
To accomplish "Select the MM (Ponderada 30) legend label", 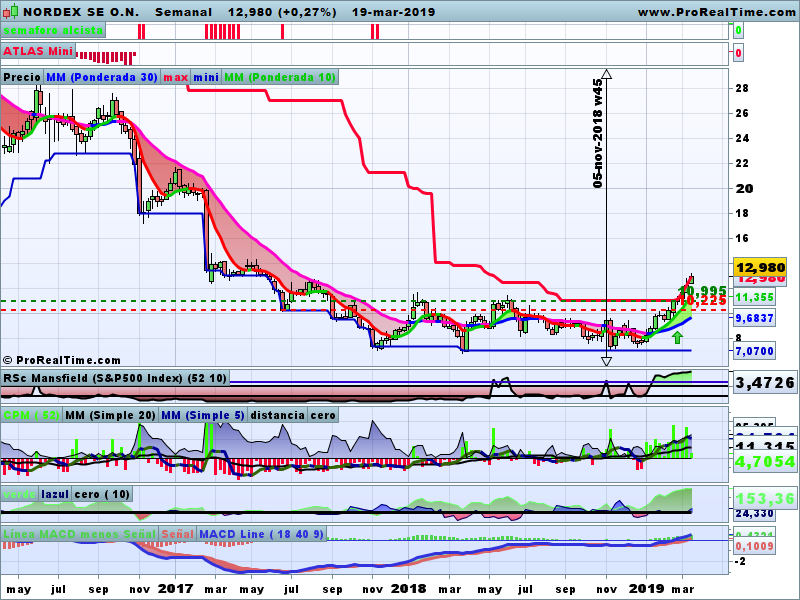I will click(102, 77).
